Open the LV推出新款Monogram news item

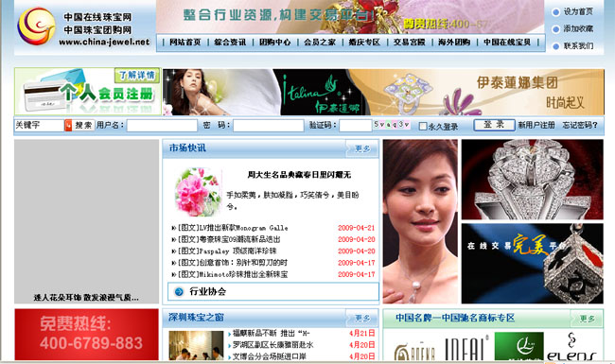[x=233, y=228]
